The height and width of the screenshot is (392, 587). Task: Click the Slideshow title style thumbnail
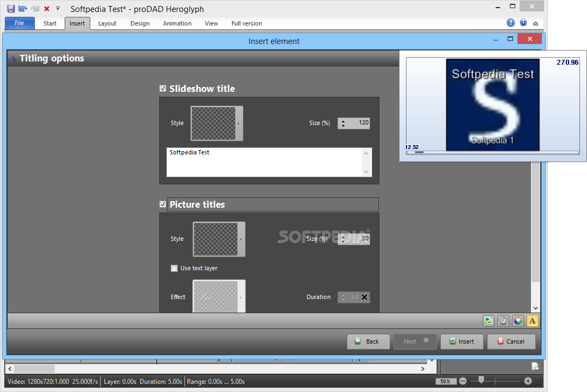point(214,123)
